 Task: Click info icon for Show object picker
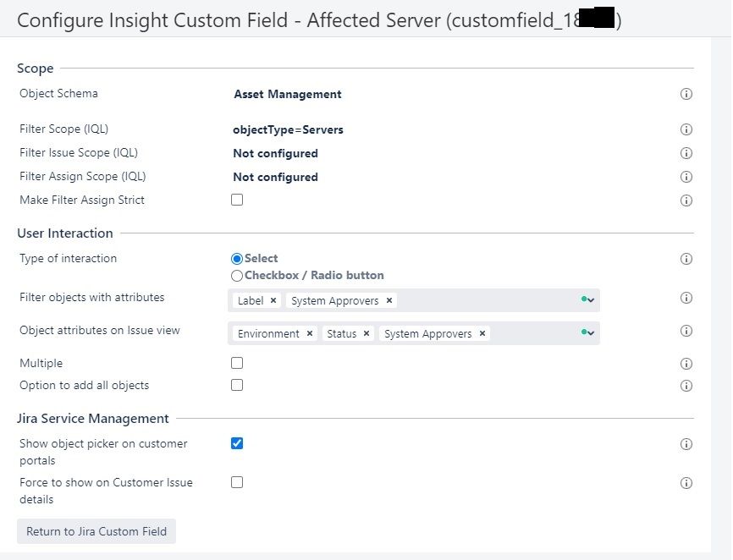686,445
